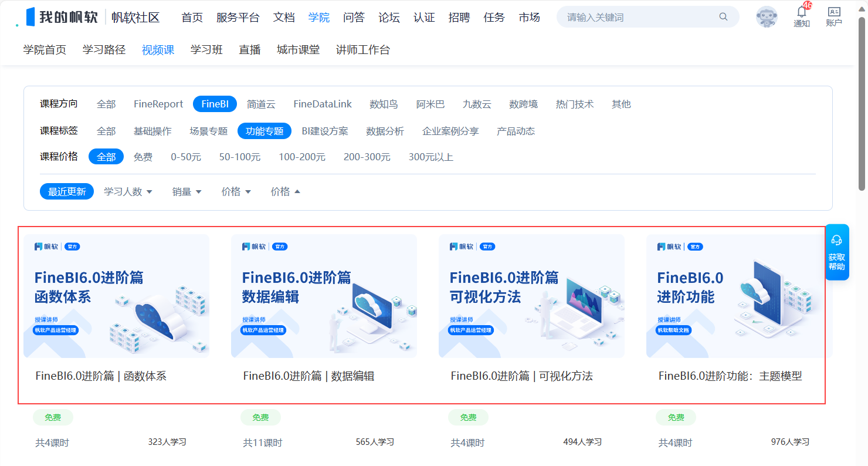Open the 函数体系 course thumbnail
868x466 pixels.
tap(116, 296)
